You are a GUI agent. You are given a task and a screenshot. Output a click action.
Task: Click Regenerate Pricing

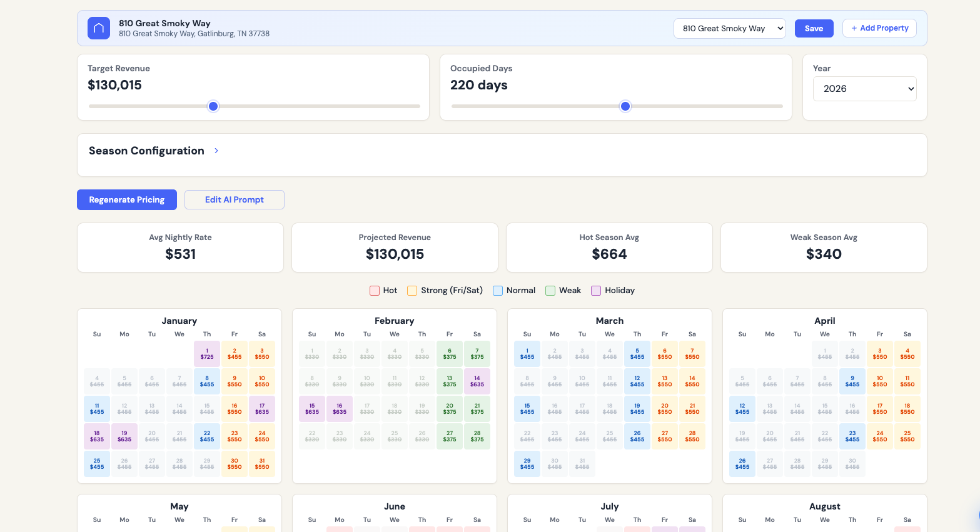(127, 199)
